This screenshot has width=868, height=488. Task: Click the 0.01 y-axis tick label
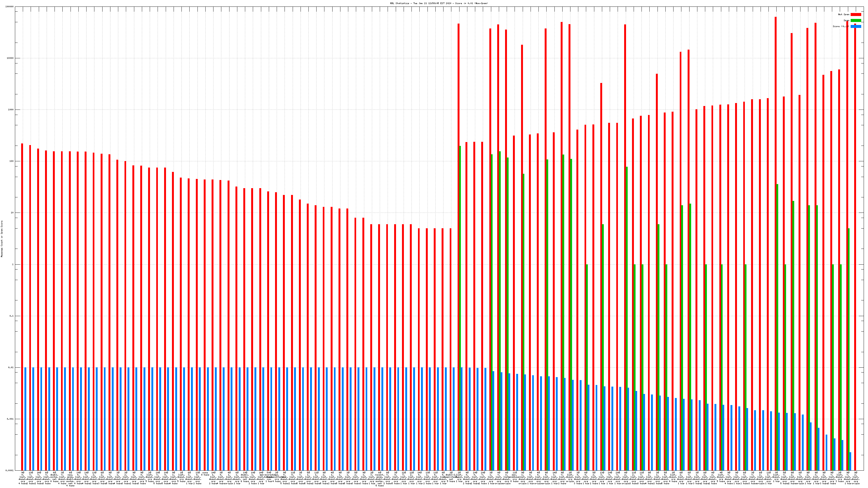11,368
